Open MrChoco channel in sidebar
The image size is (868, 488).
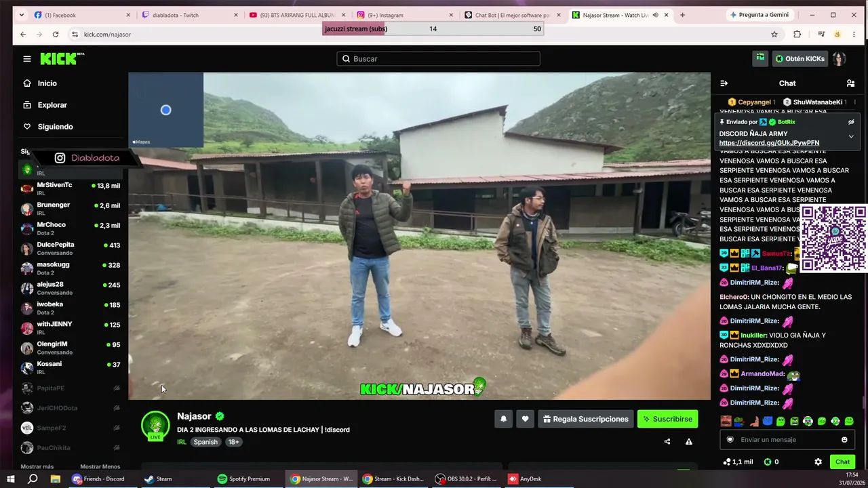tap(71, 228)
